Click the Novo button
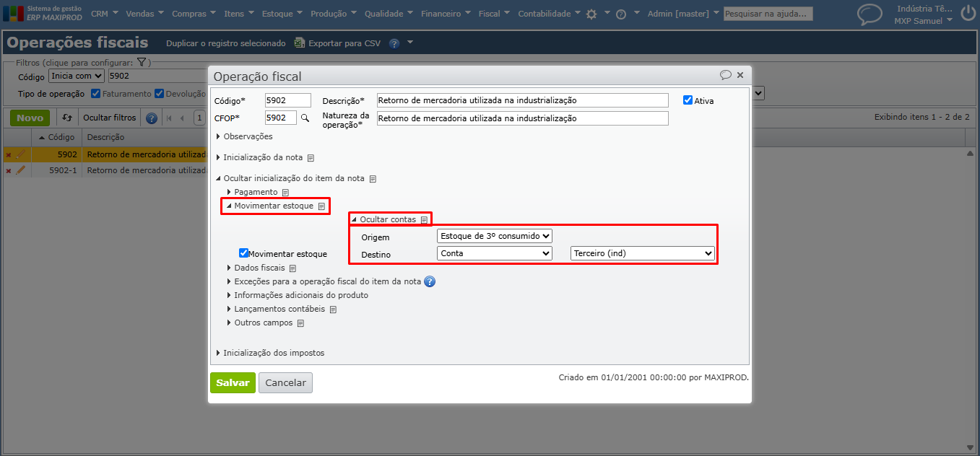This screenshot has width=980, height=456. click(x=30, y=118)
